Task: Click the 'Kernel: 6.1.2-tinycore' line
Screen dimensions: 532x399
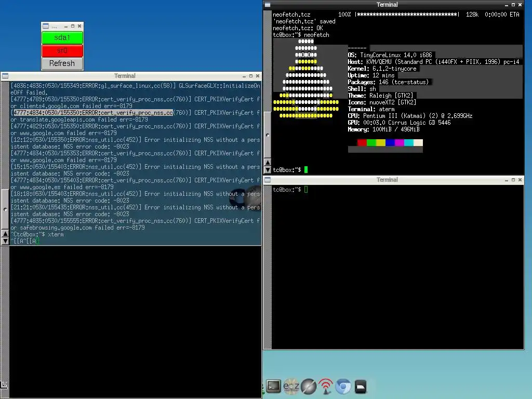Action: click(382, 69)
